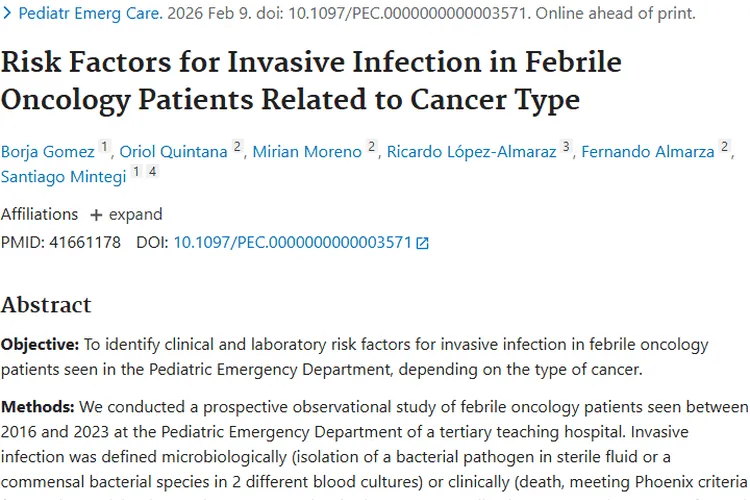The width and height of the screenshot is (750, 500).
Task: Open the DOI 10.1097/PEC.0000000000003571 link below the authors
Action: click(x=292, y=242)
